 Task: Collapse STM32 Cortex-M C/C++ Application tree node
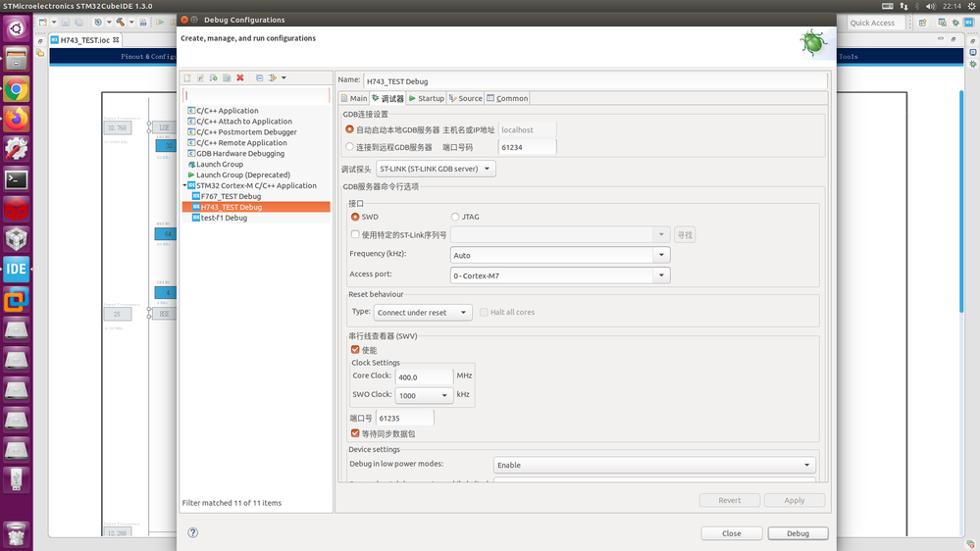pyautogui.click(x=185, y=185)
